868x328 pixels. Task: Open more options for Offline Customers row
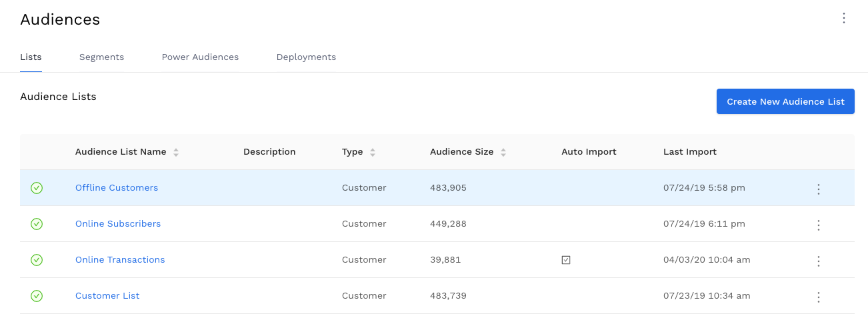coord(818,189)
